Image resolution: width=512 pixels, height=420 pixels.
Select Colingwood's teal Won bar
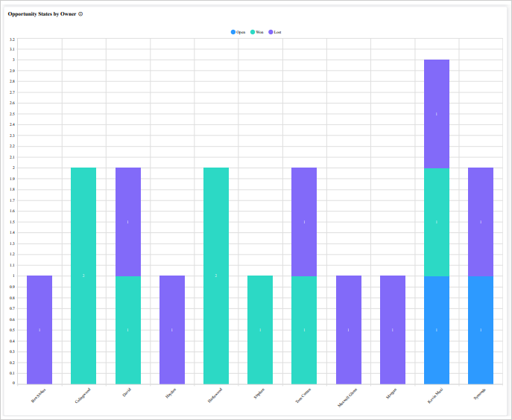coord(83,276)
